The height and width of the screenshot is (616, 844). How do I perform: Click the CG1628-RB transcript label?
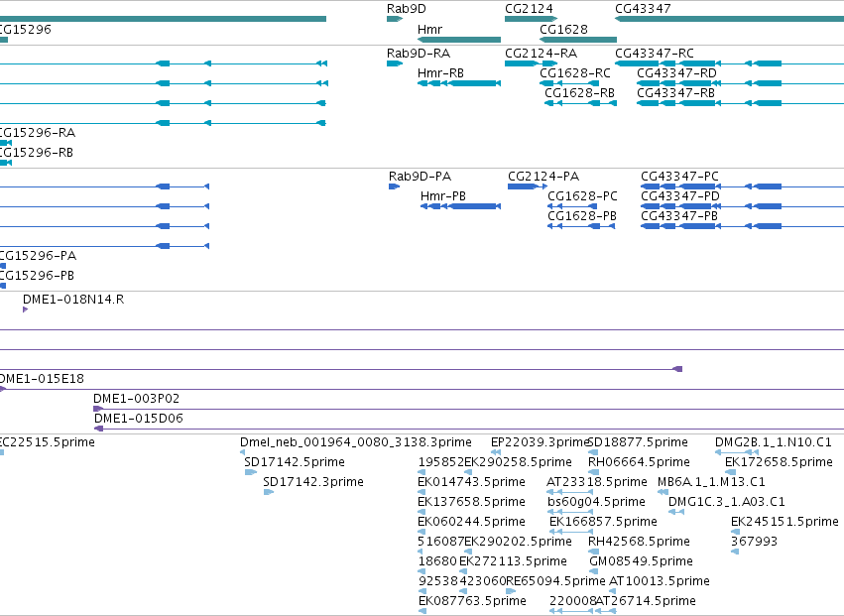click(580, 92)
